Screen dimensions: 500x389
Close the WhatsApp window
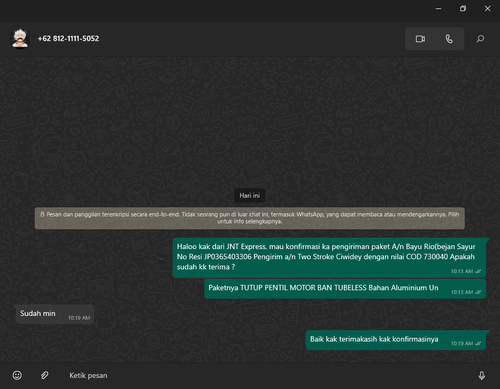487,9
